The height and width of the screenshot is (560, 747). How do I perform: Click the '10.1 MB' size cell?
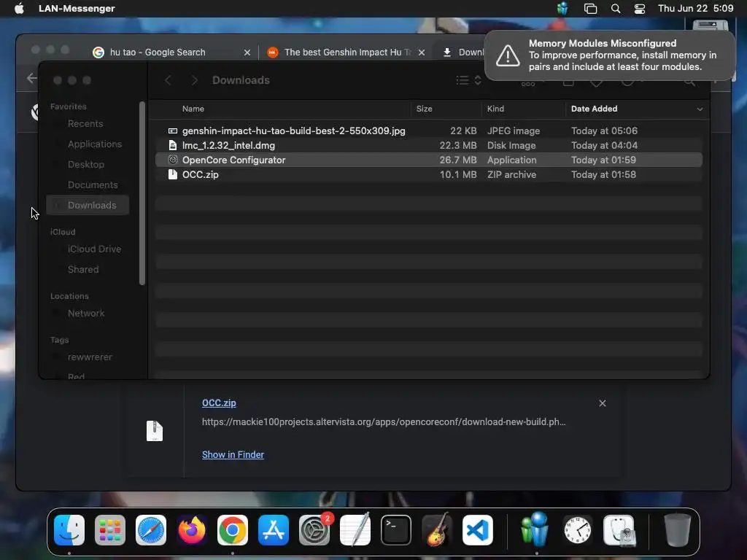[x=458, y=174]
